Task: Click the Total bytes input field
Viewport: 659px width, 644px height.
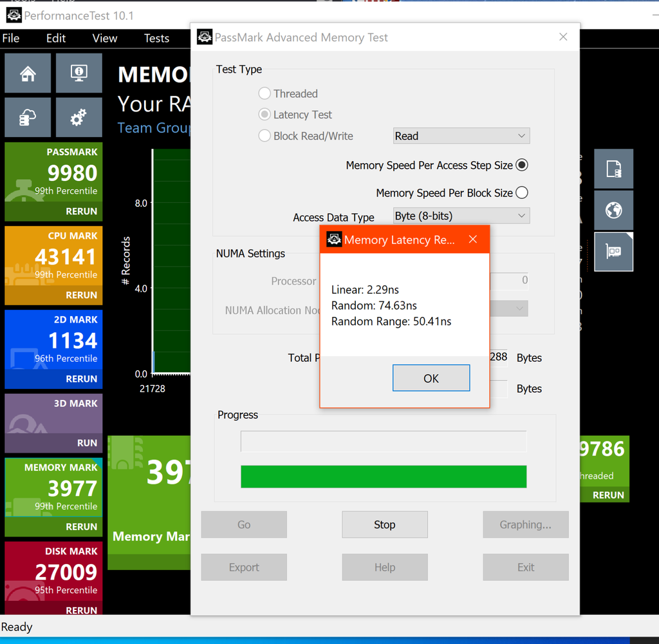Action: (499, 357)
